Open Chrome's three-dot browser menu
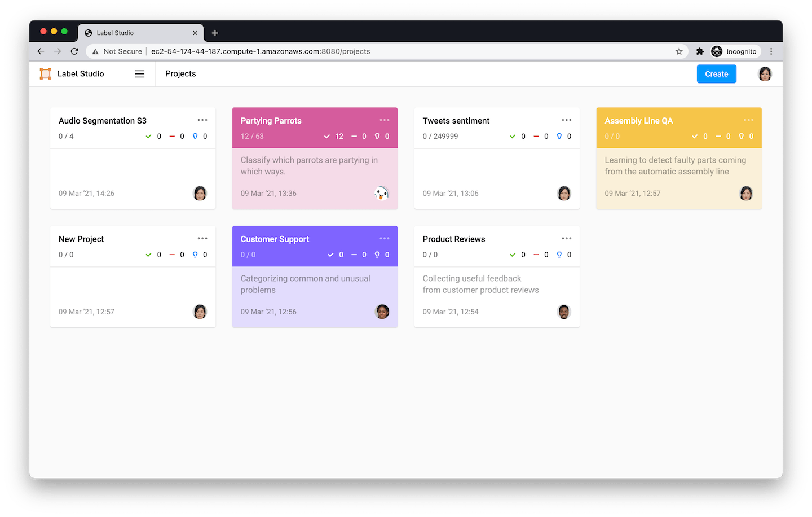The width and height of the screenshot is (812, 517). click(771, 51)
